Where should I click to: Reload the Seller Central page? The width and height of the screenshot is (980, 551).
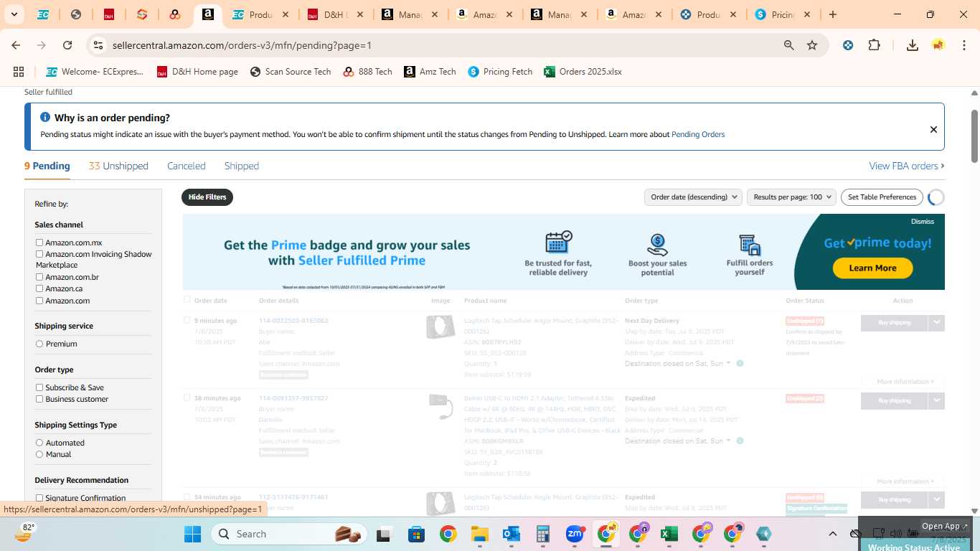(x=67, y=45)
